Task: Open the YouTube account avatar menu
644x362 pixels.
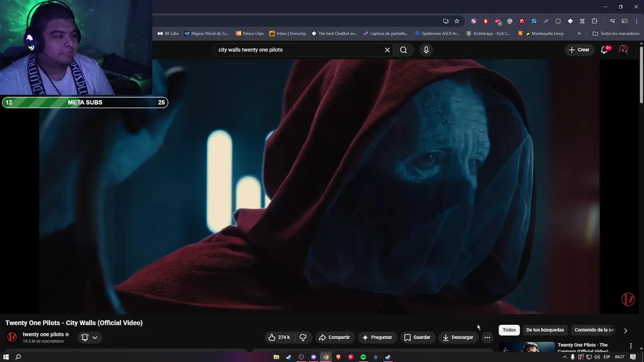Action: 623,50
